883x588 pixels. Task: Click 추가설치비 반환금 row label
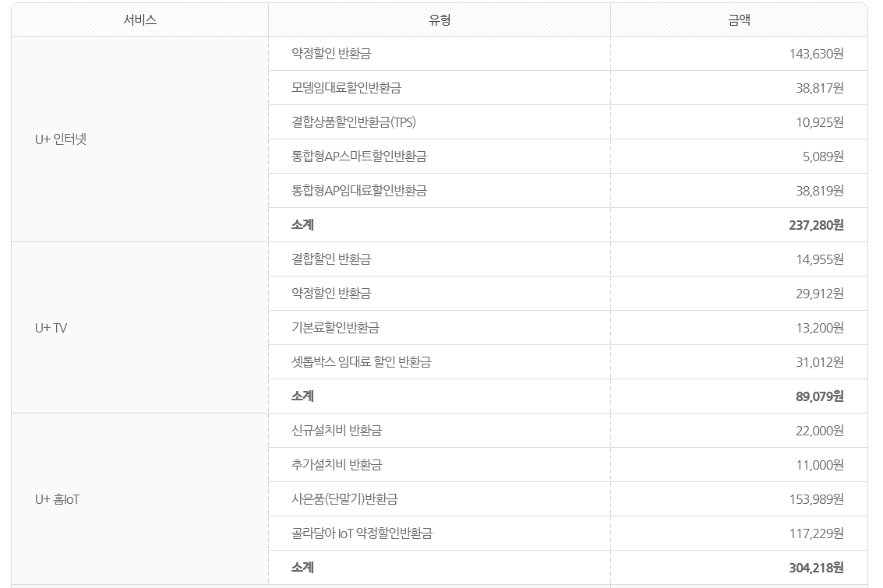point(336,465)
